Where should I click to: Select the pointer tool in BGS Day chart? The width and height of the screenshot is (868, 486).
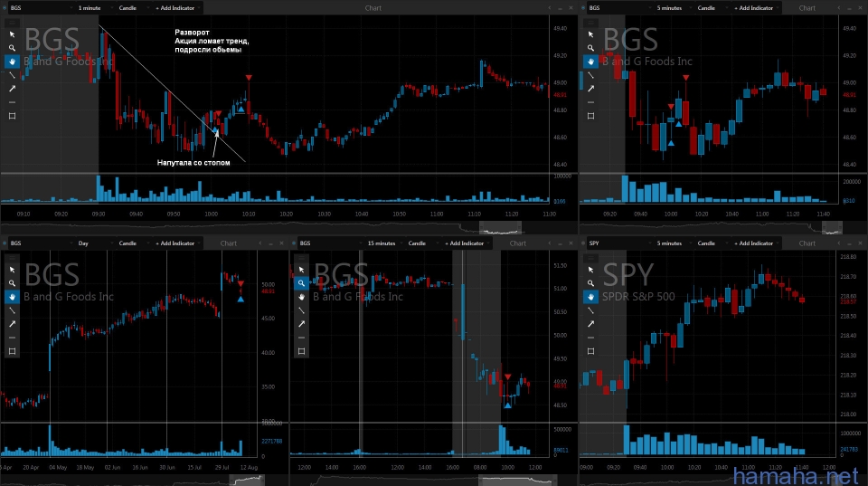click(12, 270)
